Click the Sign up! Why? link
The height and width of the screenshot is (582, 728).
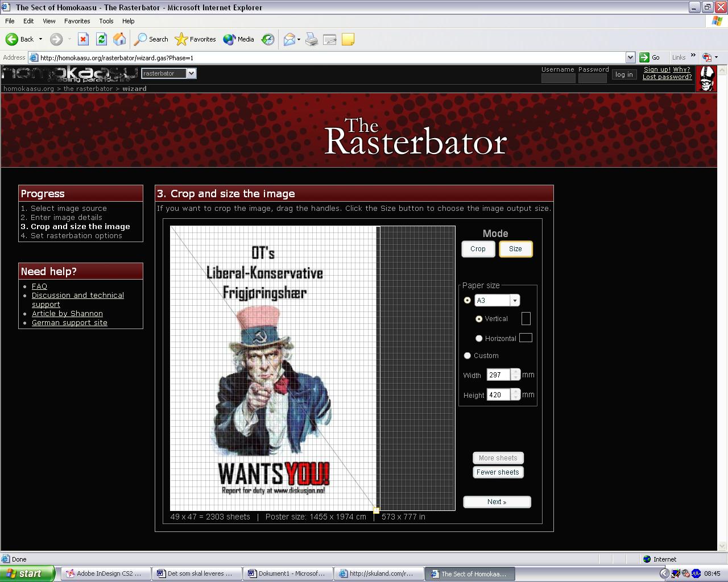click(x=667, y=69)
